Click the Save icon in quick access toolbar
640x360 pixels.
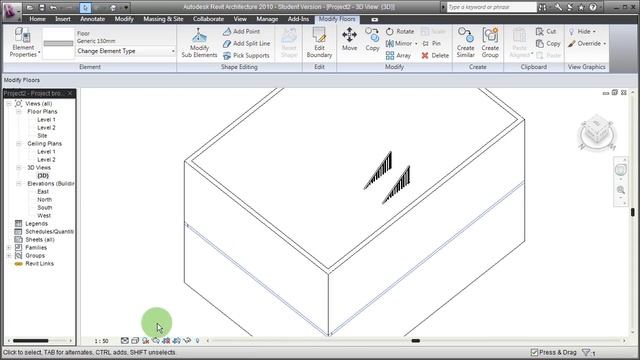pyautogui.click(x=42, y=8)
